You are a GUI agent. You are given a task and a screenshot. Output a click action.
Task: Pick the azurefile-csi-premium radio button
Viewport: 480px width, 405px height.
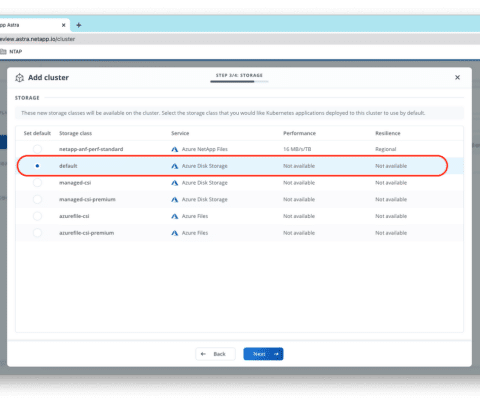click(x=37, y=233)
